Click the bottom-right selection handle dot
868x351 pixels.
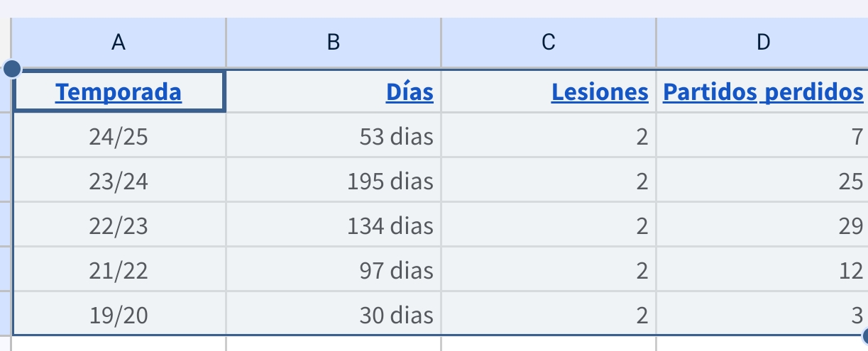864,337
